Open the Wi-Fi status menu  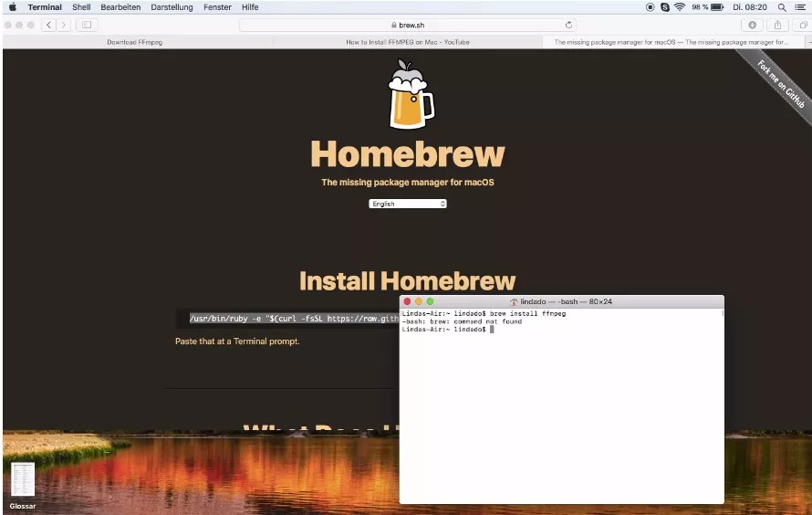[680, 7]
